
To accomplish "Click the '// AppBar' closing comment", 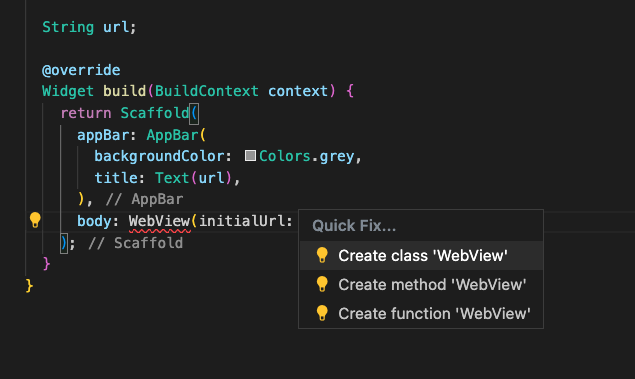I will [x=145, y=199].
